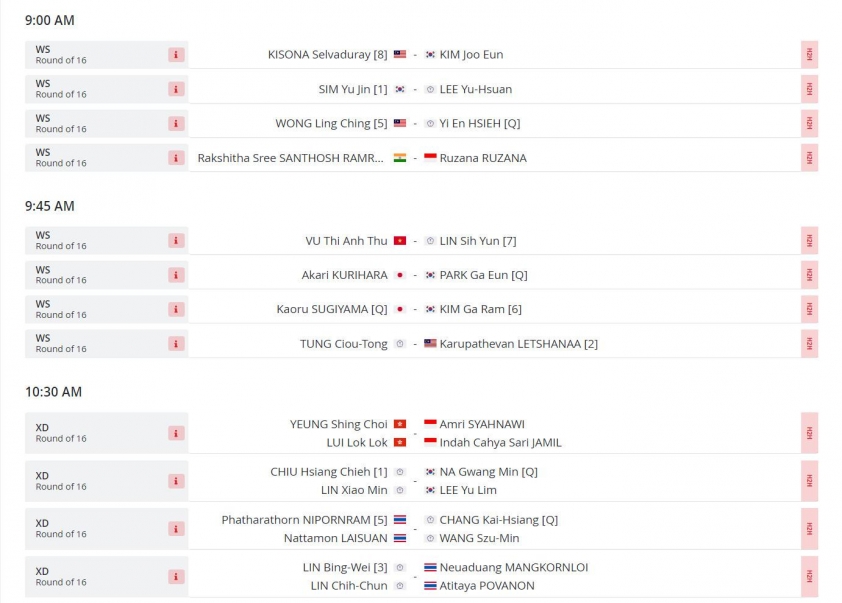Open info icon for VU Thi Anh Thu match
The height and width of the screenshot is (603, 842).
pyautogui.click(x=176, y=241)
